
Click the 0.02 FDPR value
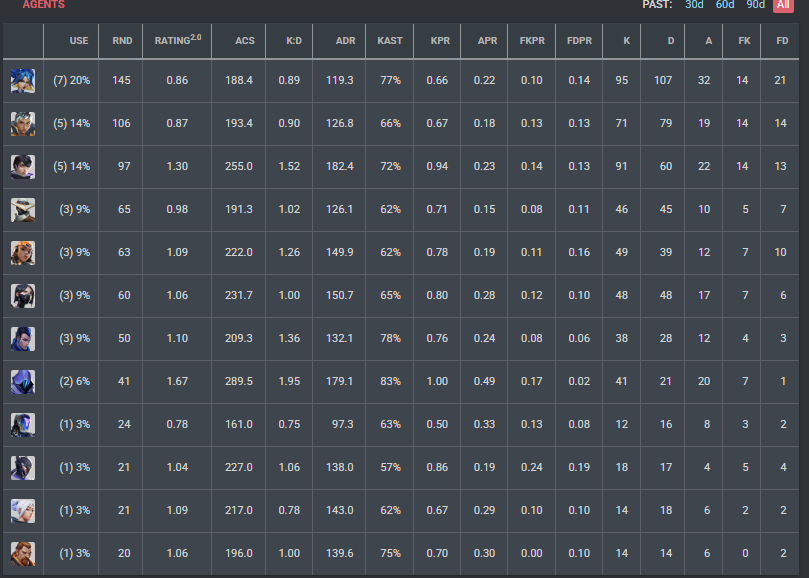[579, 381]
